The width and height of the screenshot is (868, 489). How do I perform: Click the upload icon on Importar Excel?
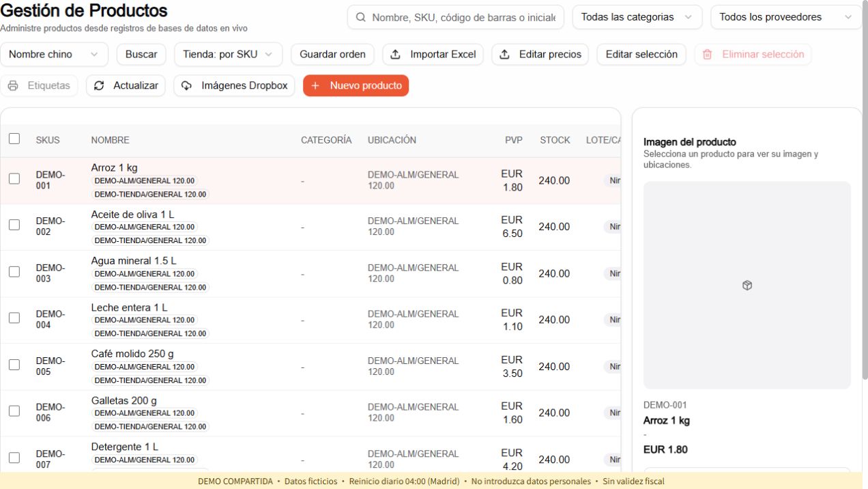pos(396,55)
